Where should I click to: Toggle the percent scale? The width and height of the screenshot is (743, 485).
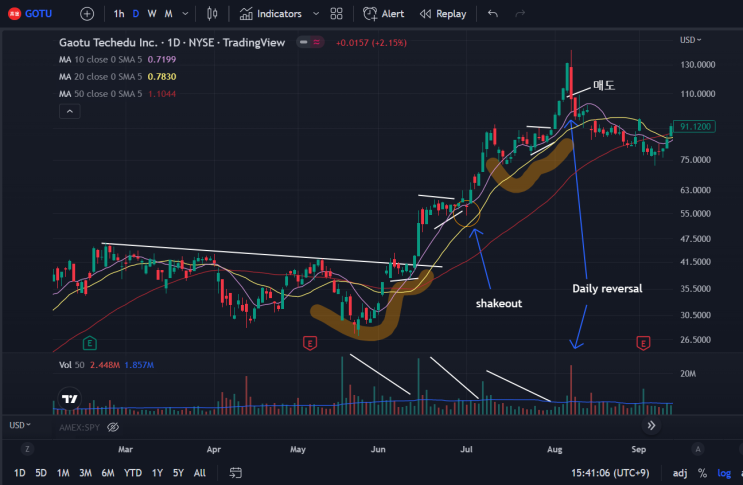pyautogui.click(x=702, y=473)
